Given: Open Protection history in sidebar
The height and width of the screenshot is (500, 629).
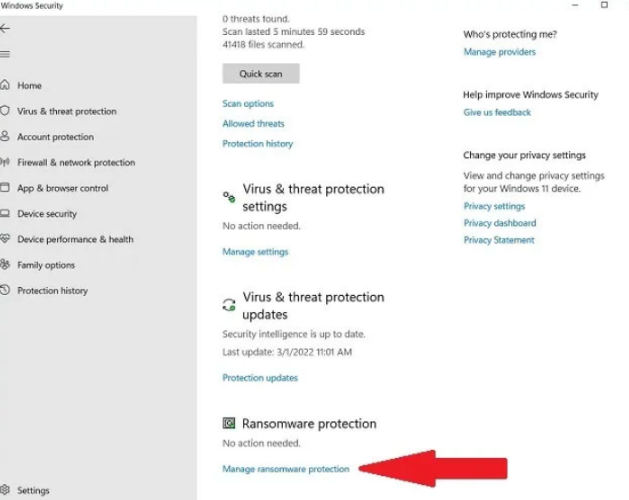Looking at the screenshot, I should click(52, 291).
